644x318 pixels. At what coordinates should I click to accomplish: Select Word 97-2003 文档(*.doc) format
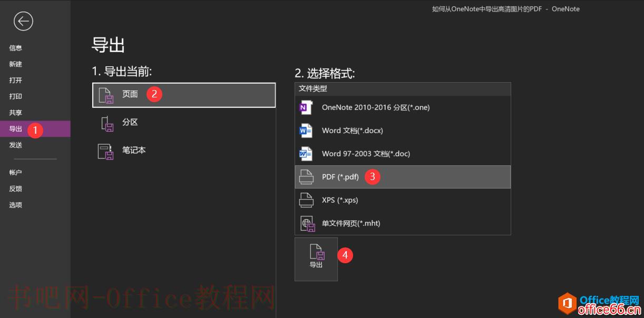pyautogui.click(x=403, y=154)
